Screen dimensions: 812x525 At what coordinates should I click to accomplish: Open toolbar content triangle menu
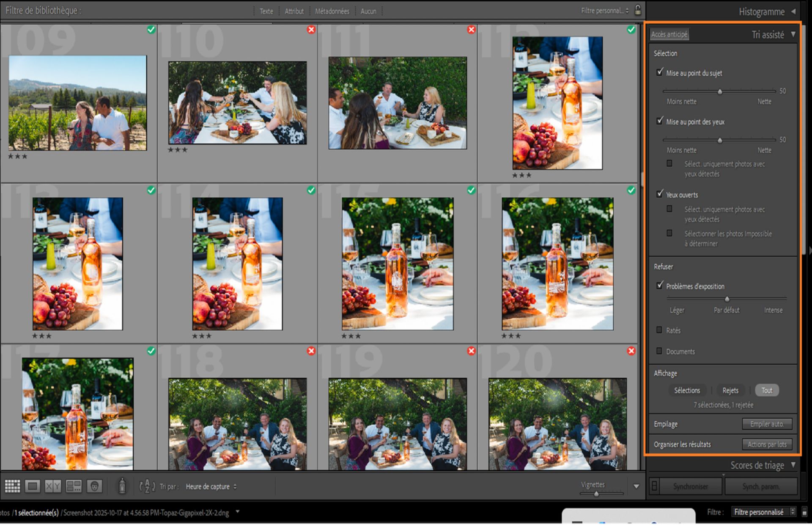pos(636,487)
